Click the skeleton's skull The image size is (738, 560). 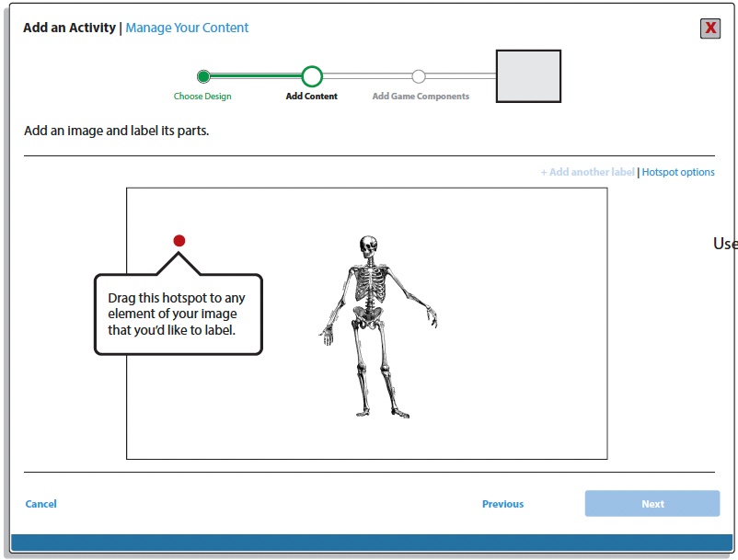click(x=368, y=246)
